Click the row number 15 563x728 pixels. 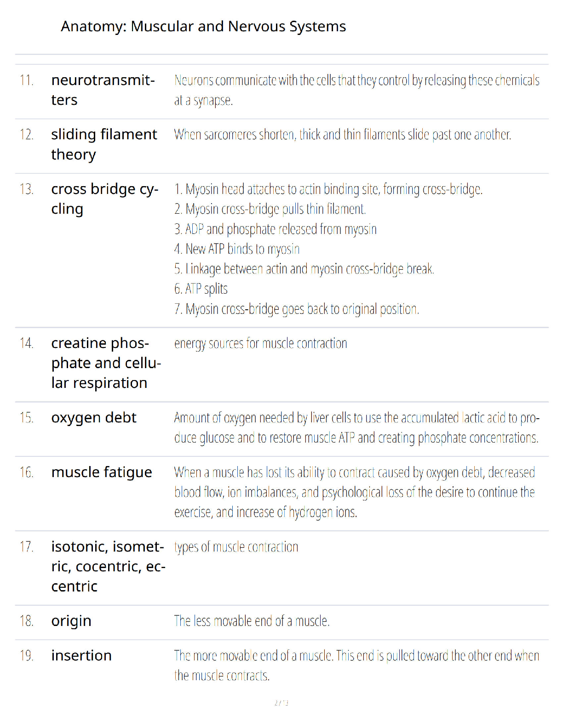click(27, 418)
